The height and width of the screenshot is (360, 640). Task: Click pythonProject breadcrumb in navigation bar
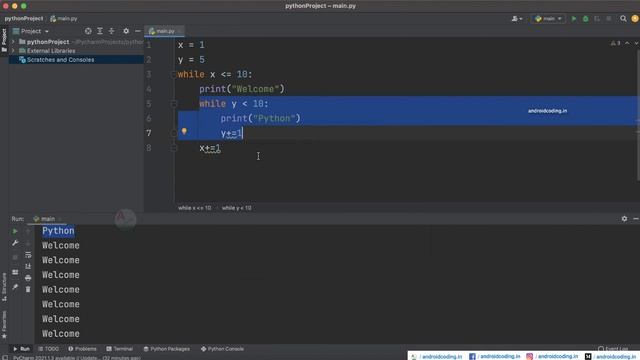(x=24, y=19)
